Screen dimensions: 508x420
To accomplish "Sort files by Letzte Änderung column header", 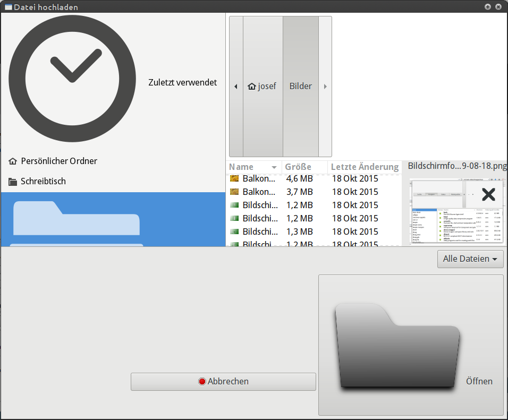I will 365,167.
